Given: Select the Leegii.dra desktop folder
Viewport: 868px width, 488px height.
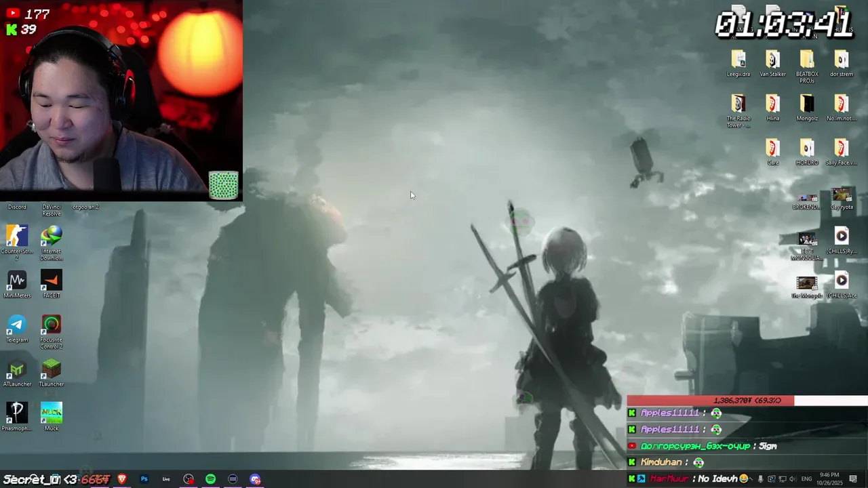Looking at the screenshot, I should pos(738,64).
